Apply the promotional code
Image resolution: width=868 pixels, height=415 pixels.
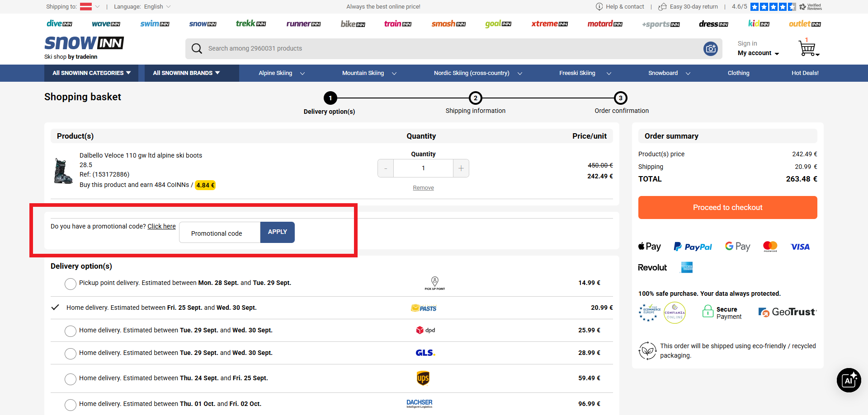tap(278, 232)
